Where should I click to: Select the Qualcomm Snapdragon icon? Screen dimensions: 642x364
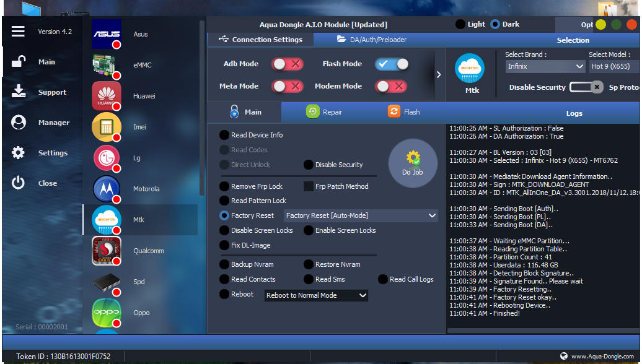[107, 251]
